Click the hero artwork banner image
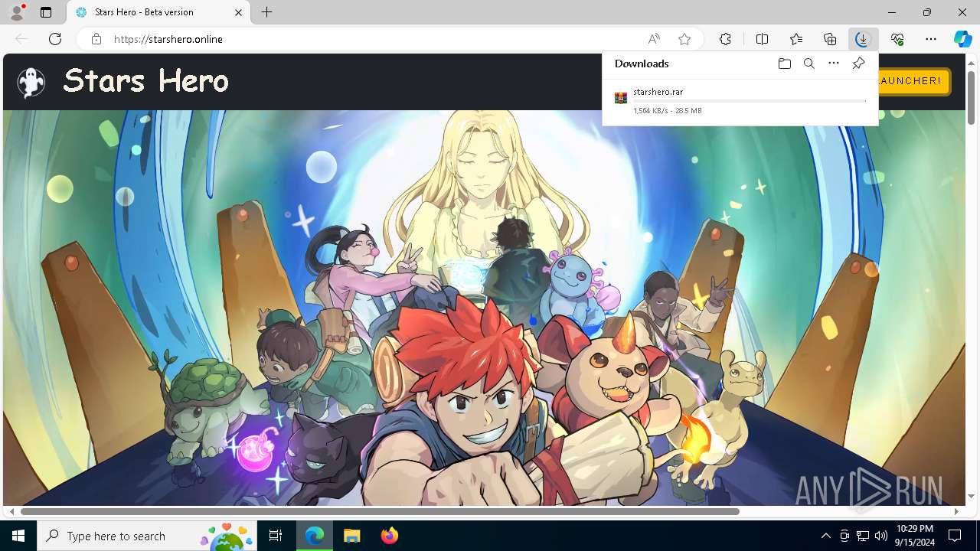Screen dimensions: 980x551 coord(484,308)
